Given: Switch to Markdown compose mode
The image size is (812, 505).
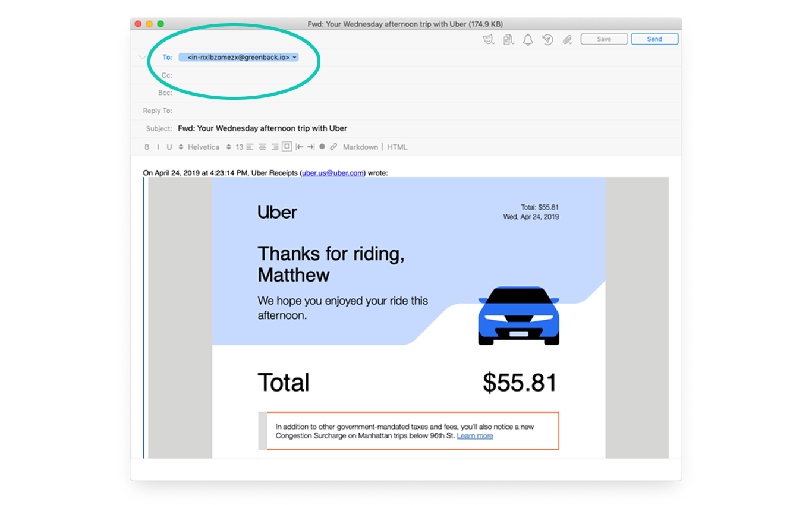Looking at the screenshot, I should point(360,147).
